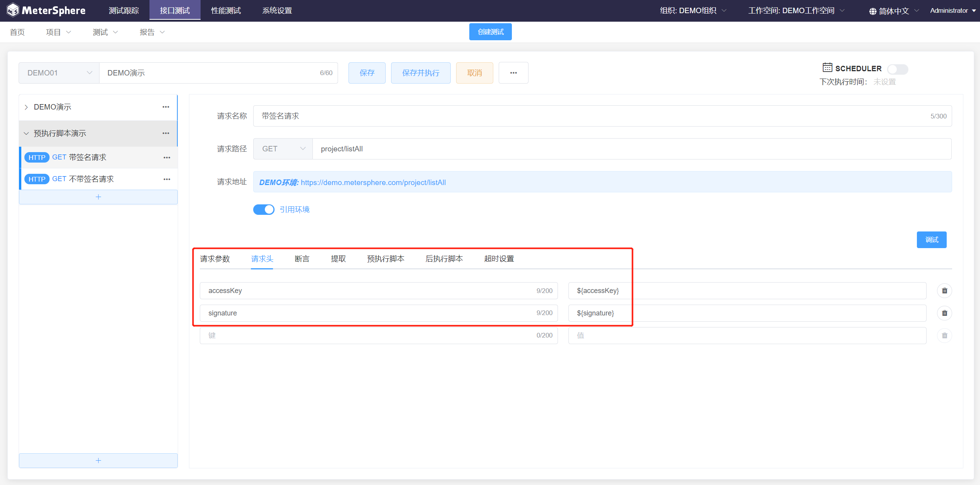Toggle the SCHEDULER switch

pos(897,69)
